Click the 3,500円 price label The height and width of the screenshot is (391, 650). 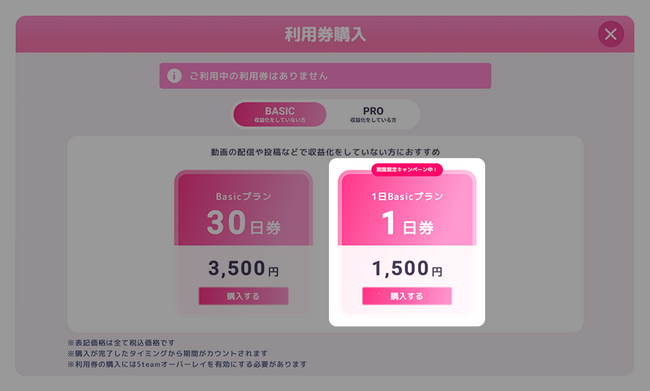tap(243, 268)
